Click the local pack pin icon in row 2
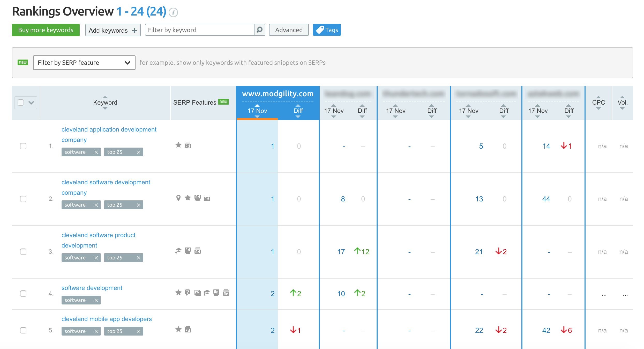This screenshot has height=349, width=644. point(178,198)
